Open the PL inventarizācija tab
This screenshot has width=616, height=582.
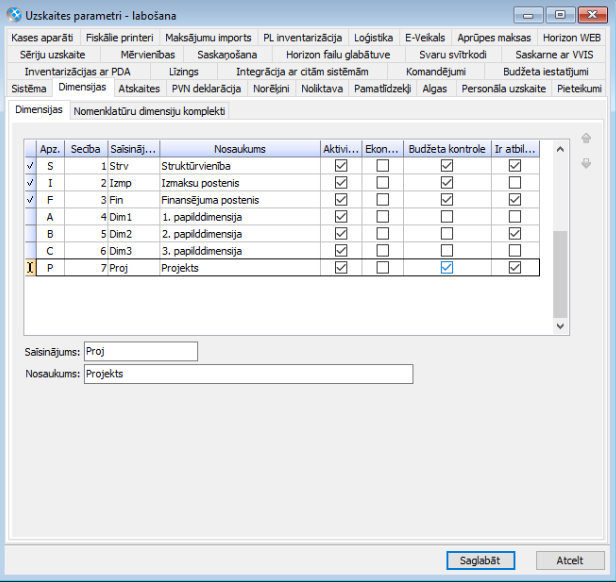coord(302,38)
